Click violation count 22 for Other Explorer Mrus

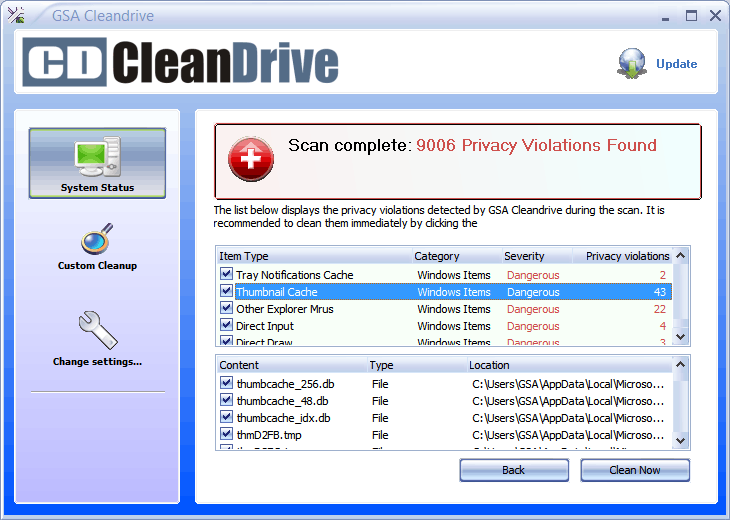pyautogui.click(x=660, y=309)
